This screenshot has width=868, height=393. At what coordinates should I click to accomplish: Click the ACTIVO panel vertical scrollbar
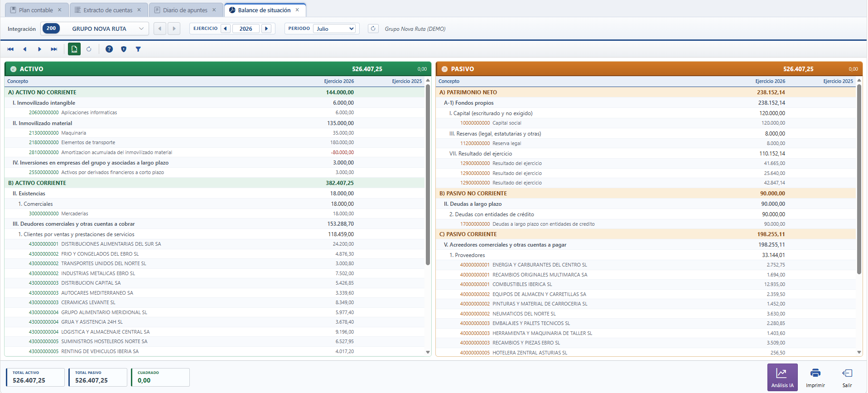tap(428, 175)
